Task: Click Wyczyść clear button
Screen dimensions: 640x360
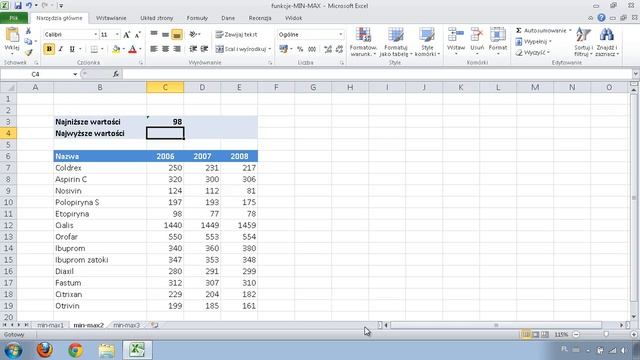Action: pyautogui.click(x=533, y=53)
